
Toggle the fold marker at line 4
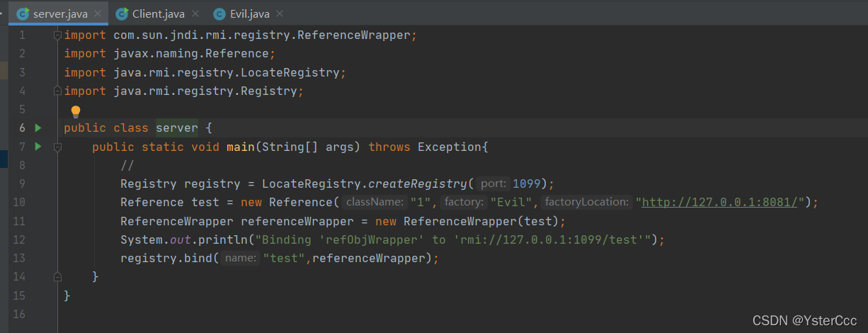[57, 91]
